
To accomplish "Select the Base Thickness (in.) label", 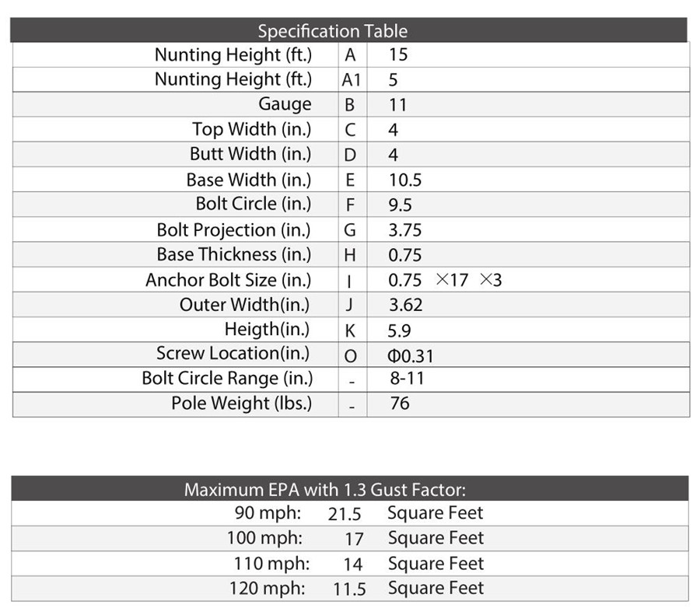I will (x=233, y=254).
